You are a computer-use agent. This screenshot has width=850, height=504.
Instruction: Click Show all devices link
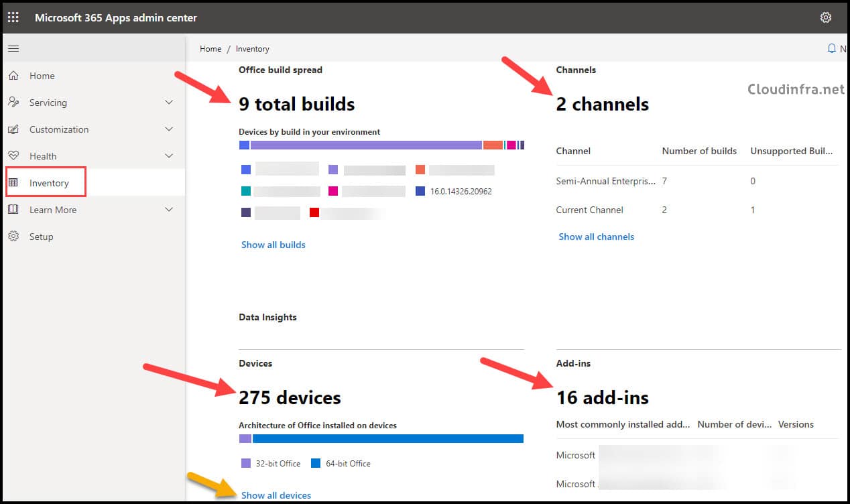(x=276, y=495)
